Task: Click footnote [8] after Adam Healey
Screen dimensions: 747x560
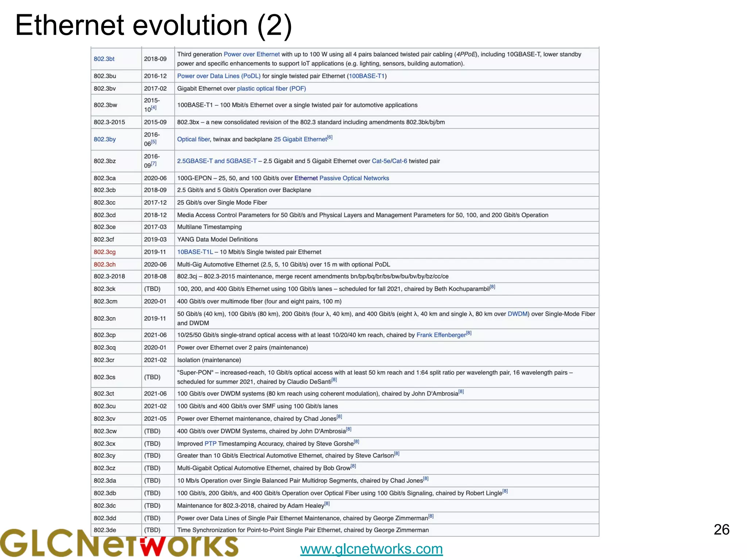Action: click(x=327, y=503)
